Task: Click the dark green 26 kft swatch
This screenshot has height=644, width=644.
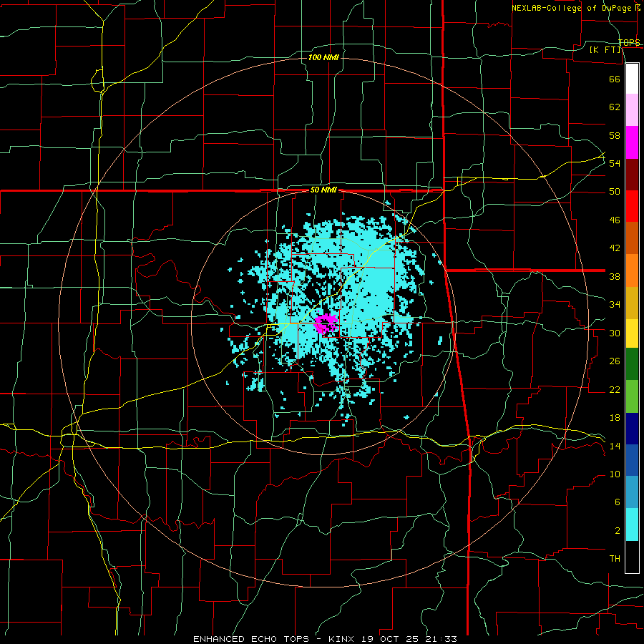Action: [632, 364]
